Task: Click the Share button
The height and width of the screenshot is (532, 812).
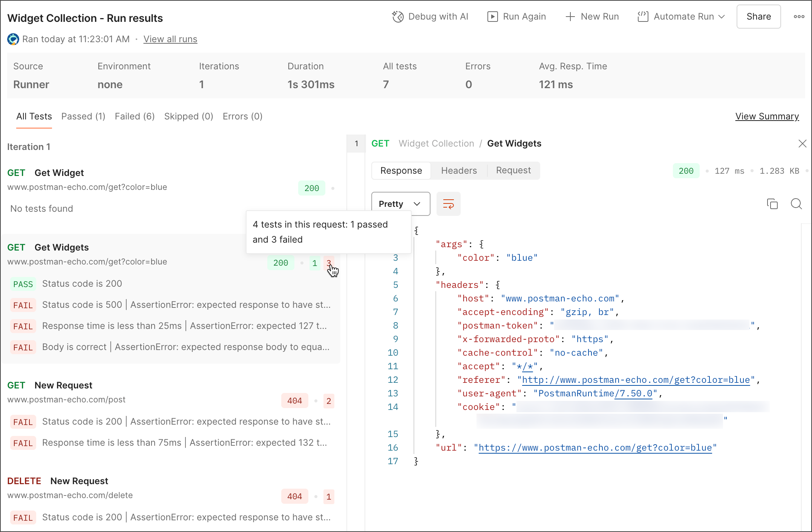Action: [758, 17]
